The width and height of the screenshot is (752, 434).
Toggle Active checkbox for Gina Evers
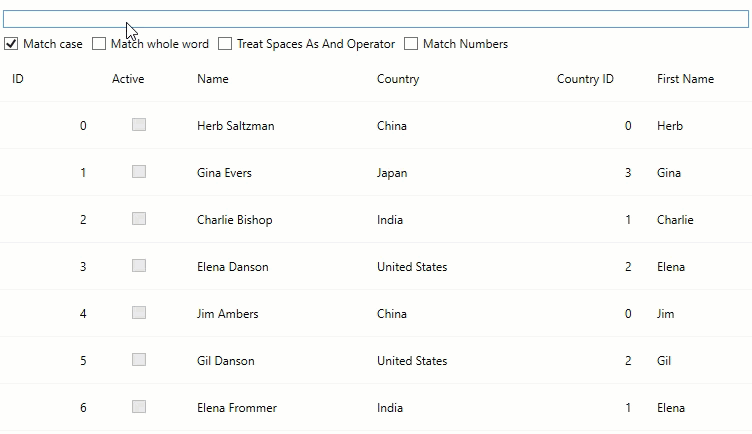point(139,172)
